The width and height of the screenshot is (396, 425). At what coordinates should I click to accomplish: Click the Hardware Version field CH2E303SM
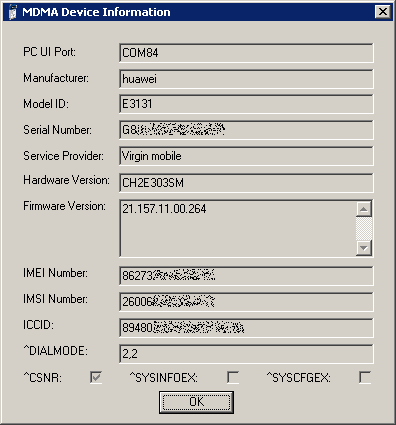(246, 183)
